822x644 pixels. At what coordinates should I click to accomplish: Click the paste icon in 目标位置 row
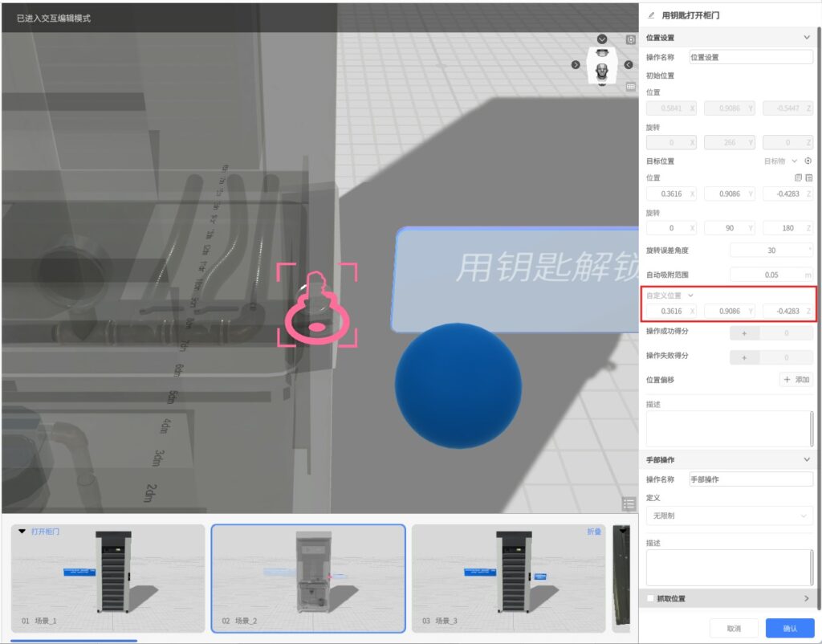(x=809, y=177)
